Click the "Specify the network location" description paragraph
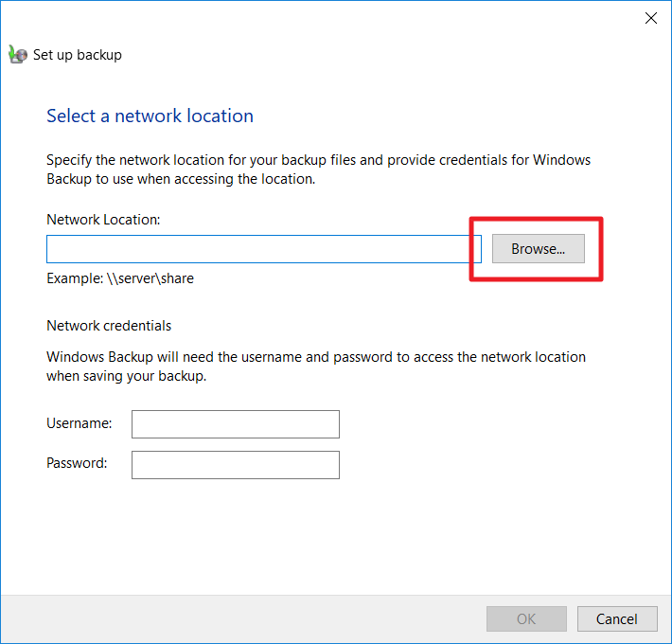672x644 pixels. (318, 169)
